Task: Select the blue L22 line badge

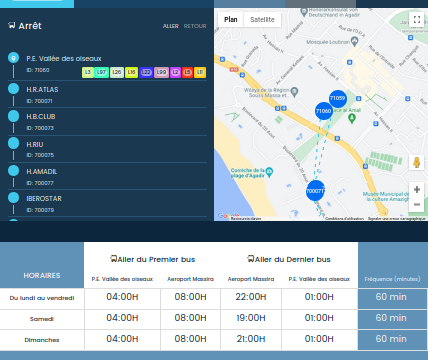Action: pyautogui.click(x=146, y=72)
